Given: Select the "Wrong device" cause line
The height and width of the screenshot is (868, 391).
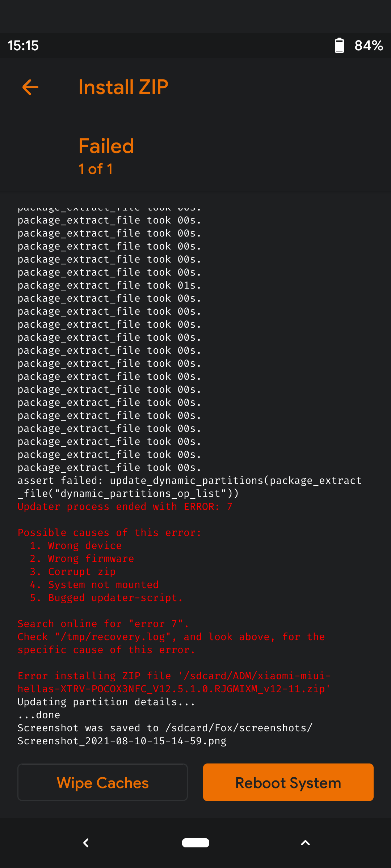Looking at the screenshot, I should pyautogui.click(x=76, y=546).
